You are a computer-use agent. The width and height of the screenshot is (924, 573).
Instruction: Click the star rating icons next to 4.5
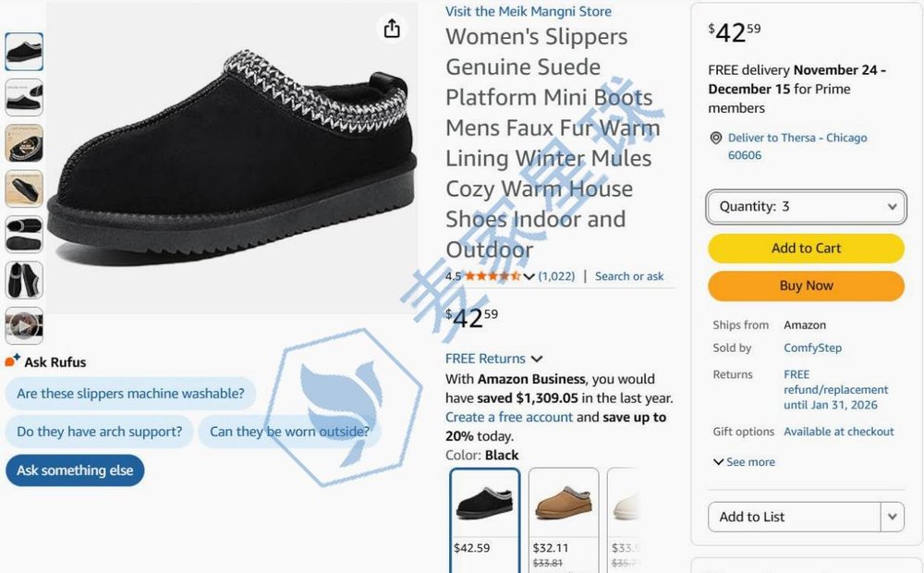pyautogui.click(x=493, y=275)
